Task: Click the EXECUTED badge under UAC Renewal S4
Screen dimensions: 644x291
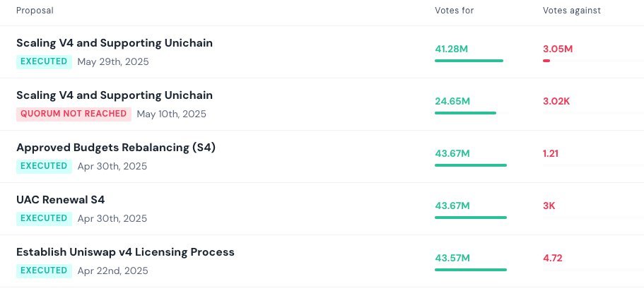Action: click(x=44, y=218)
